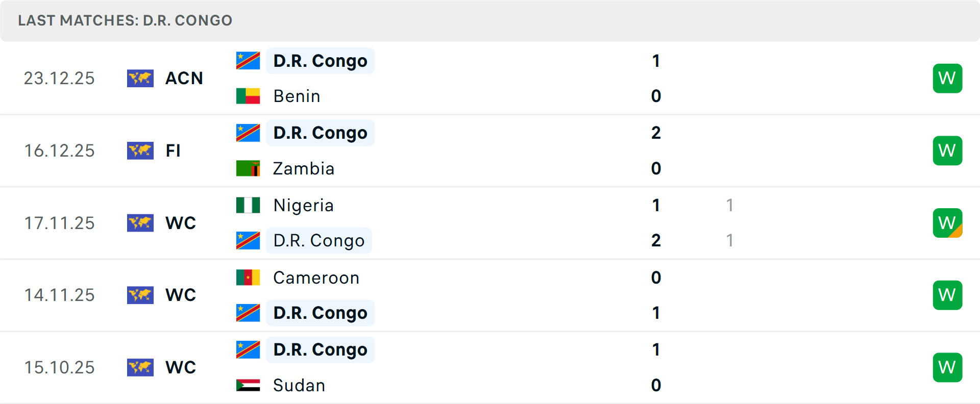980x404 pixels.
Task: Open the Cameroon team link
Action: point(316,277)
